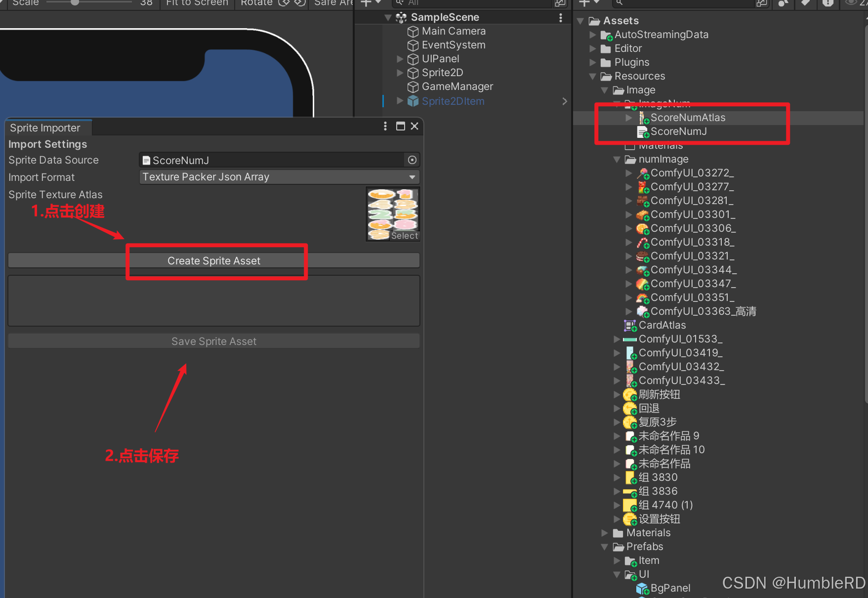Select the Image folder
The image size is (868, 598).
coord(641,90)
